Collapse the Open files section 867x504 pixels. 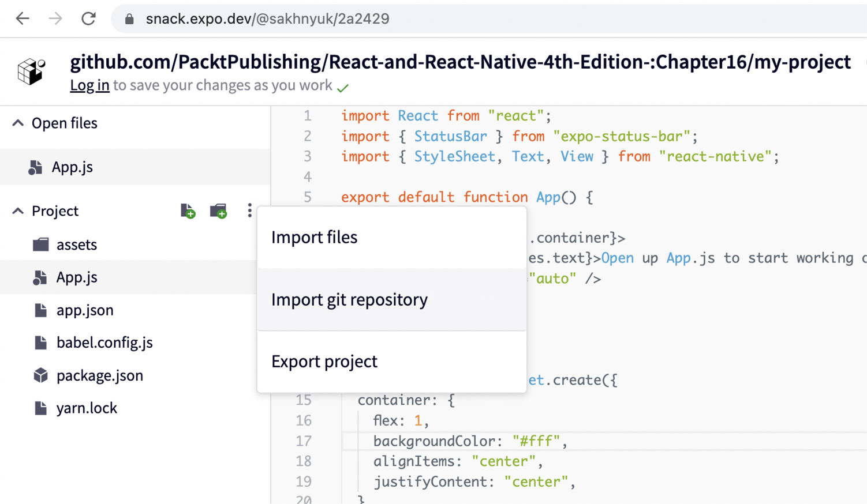coord(17,123)
